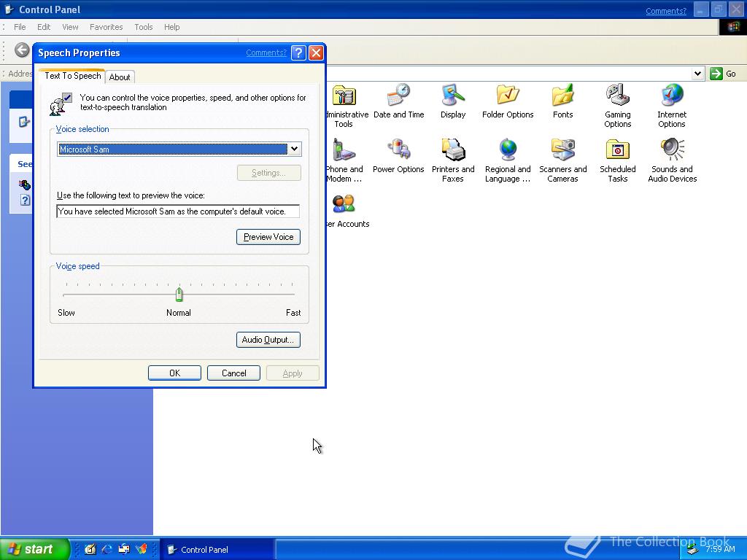Open the Printers and Faxes icon
This screenshot has height=560, width=747.
click(x=452, y=150)
